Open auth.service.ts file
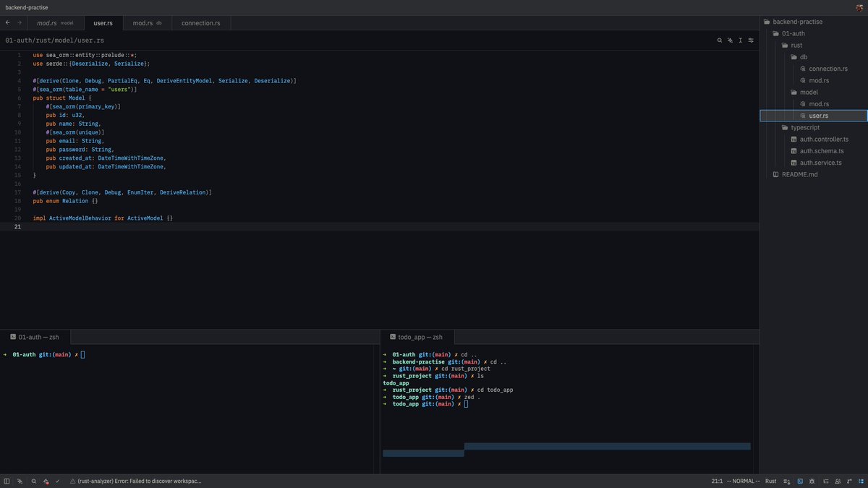 point(814,163)
